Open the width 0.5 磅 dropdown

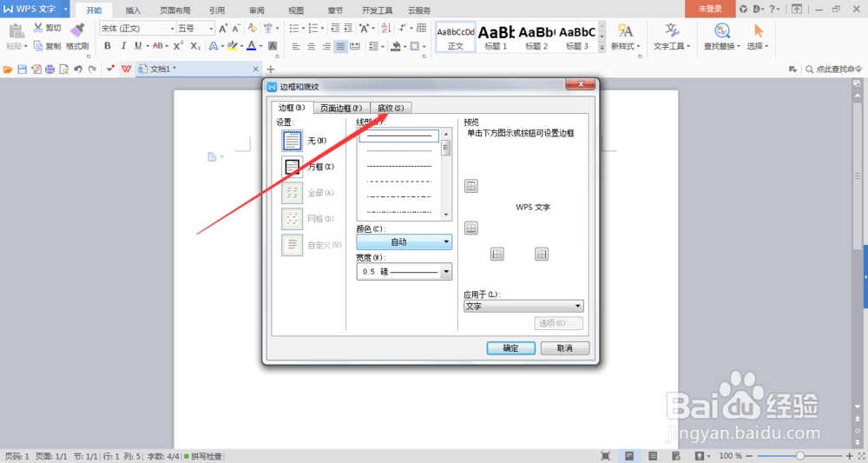point(404,271)
